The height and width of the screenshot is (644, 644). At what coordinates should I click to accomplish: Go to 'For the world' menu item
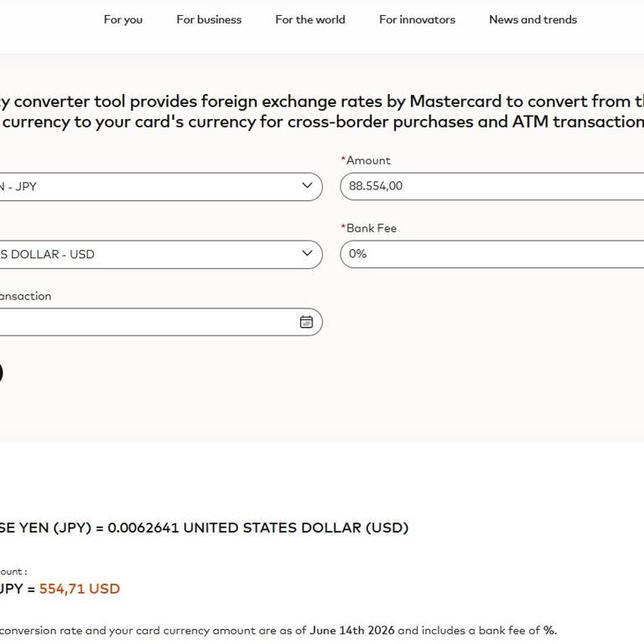pyautogui.click(x=310, y=20)
